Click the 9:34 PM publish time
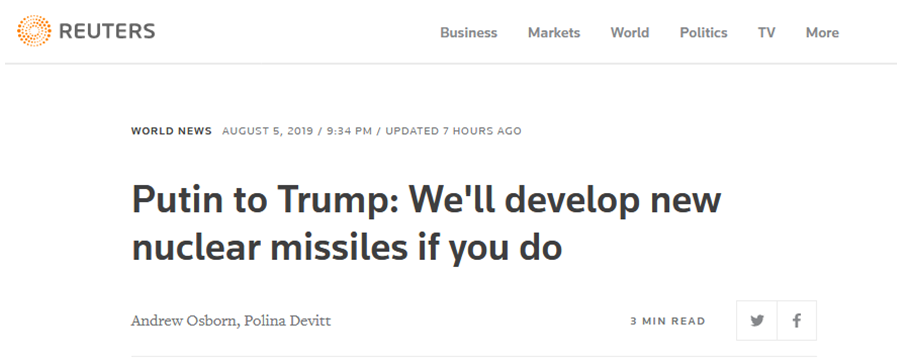 tap(349, 131)
